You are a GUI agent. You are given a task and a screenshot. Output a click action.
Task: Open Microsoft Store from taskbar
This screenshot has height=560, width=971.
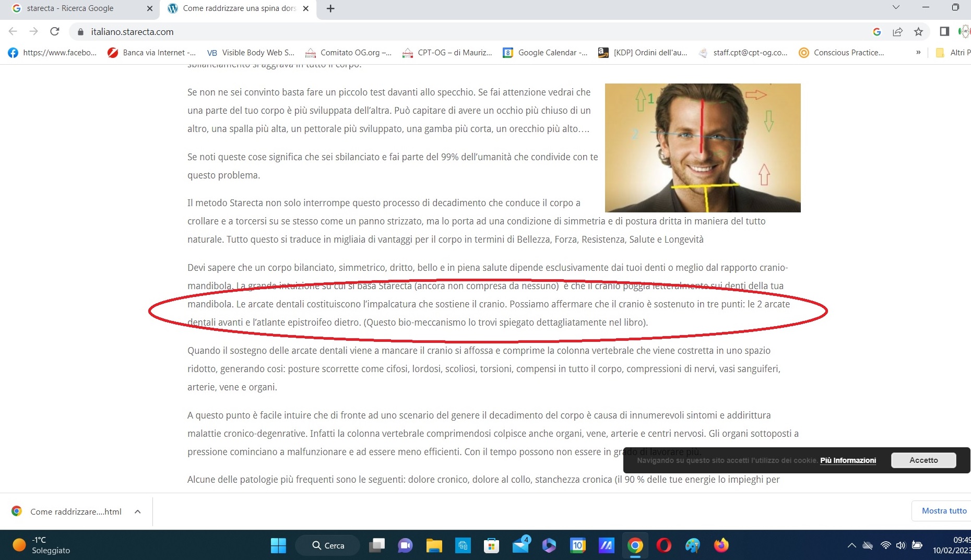(x=491, y=545)
